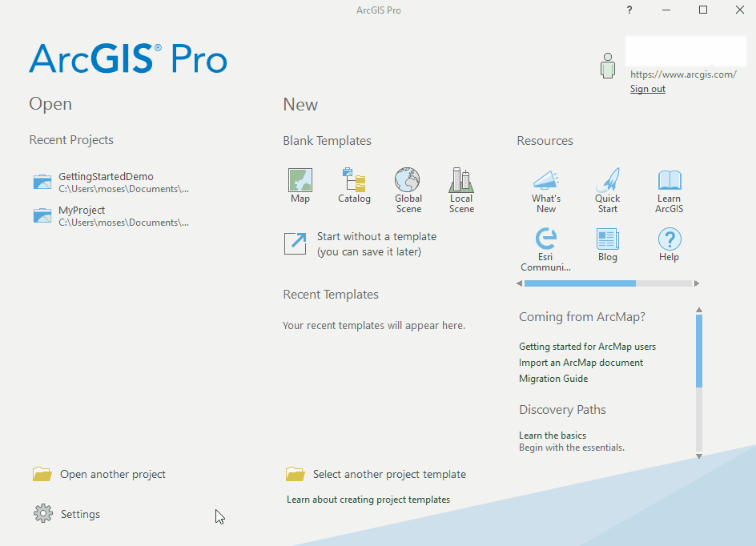Open the https://www.arcgis.com/ portal link
The width and height of the screenshot is (756, 546).
[x=683, y=74]
